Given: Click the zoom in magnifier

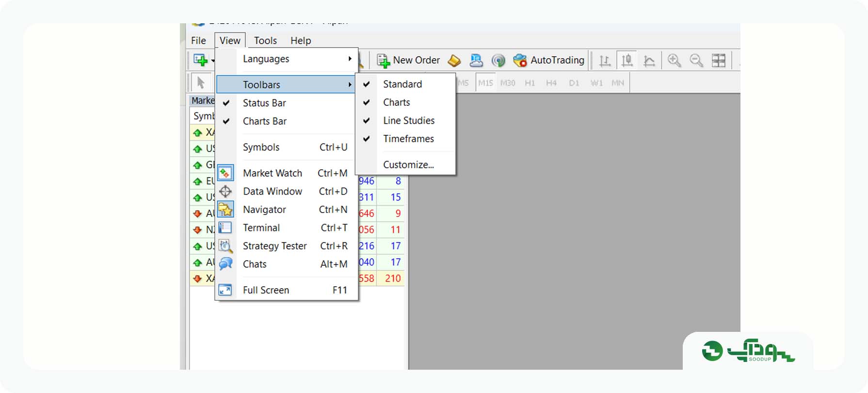Looking at the screenshot, I should [674, 60].
